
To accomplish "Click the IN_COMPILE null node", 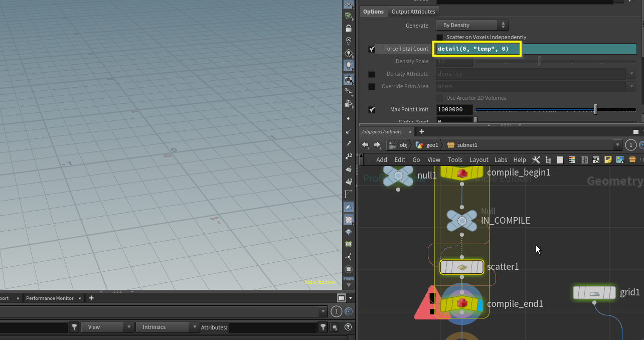I will click(461, 221).
